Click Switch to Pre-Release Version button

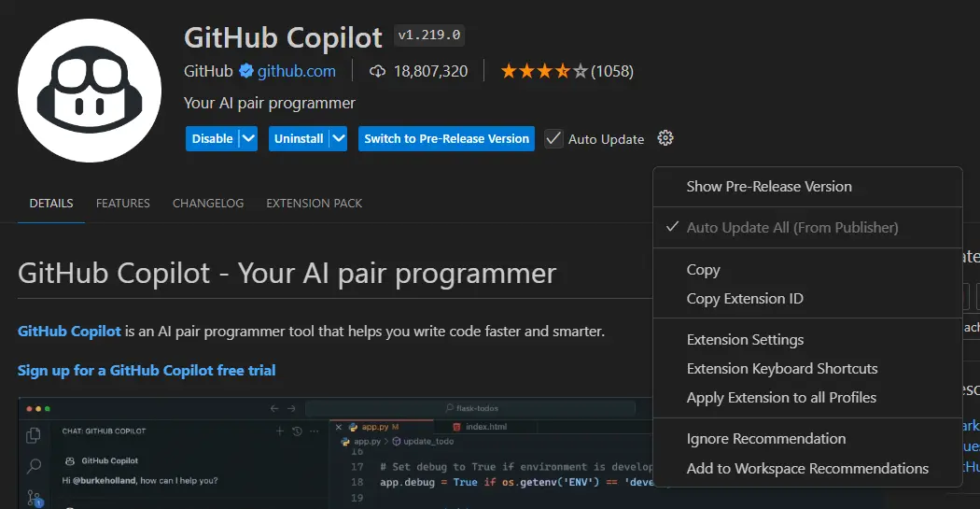[x=446, y=138]
